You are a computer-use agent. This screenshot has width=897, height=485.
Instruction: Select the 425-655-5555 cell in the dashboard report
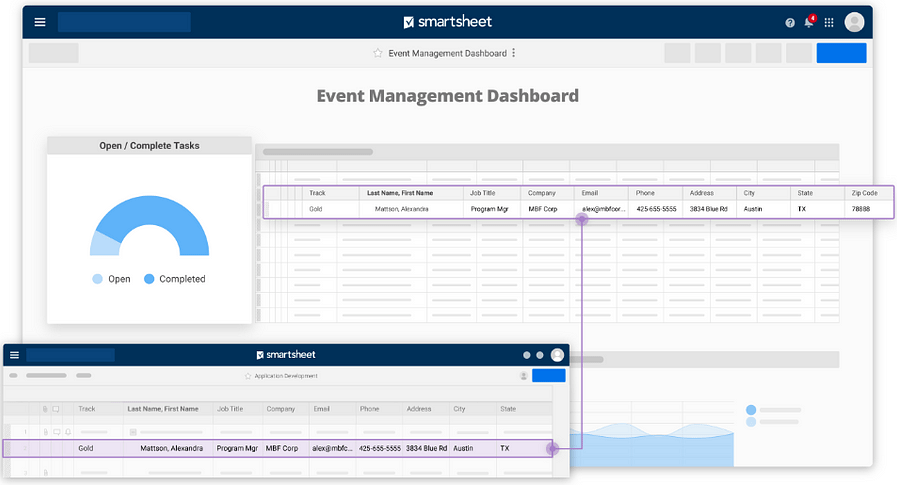[x=656, y=209]
